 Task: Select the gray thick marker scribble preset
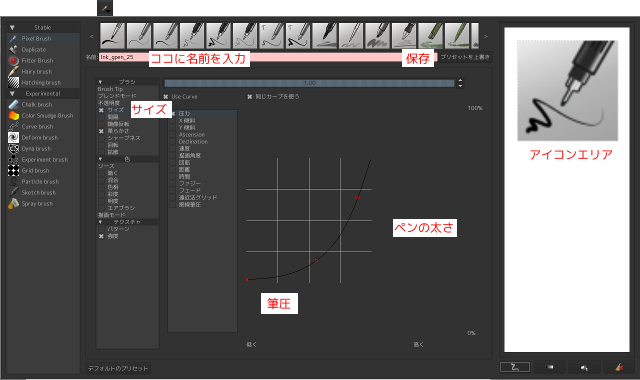(x=378, y=36)
